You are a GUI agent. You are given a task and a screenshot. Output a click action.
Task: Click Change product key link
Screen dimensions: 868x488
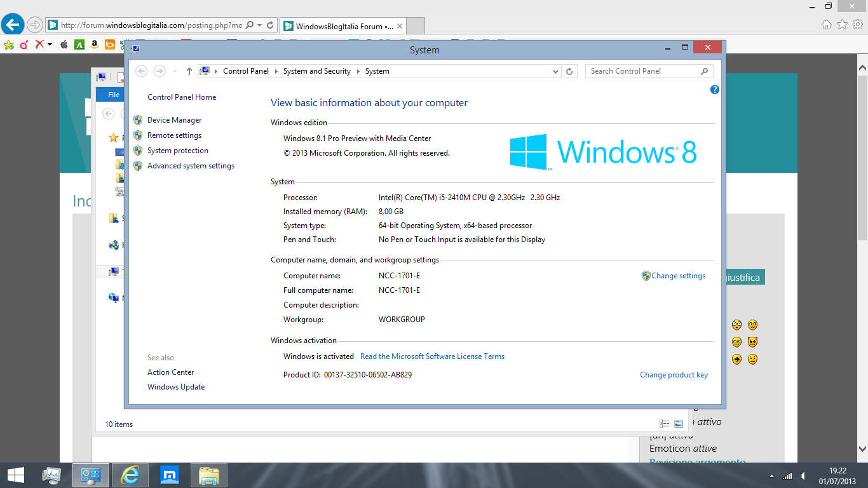[674, 375]
